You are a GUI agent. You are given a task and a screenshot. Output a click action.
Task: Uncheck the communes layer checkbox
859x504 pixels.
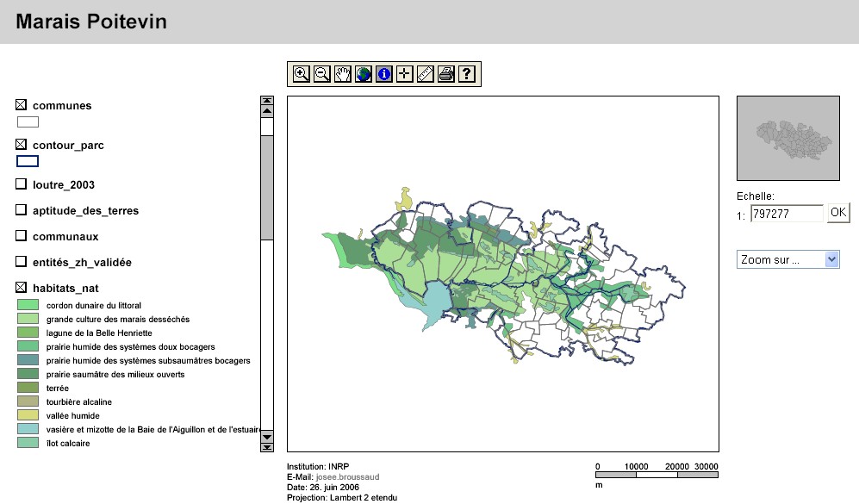tap(22, 105)
